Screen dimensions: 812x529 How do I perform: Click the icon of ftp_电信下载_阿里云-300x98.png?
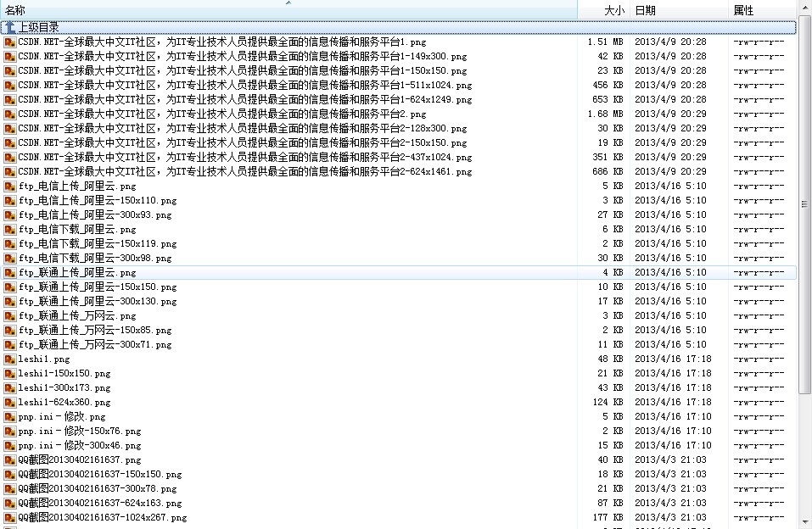pos(10,259)
